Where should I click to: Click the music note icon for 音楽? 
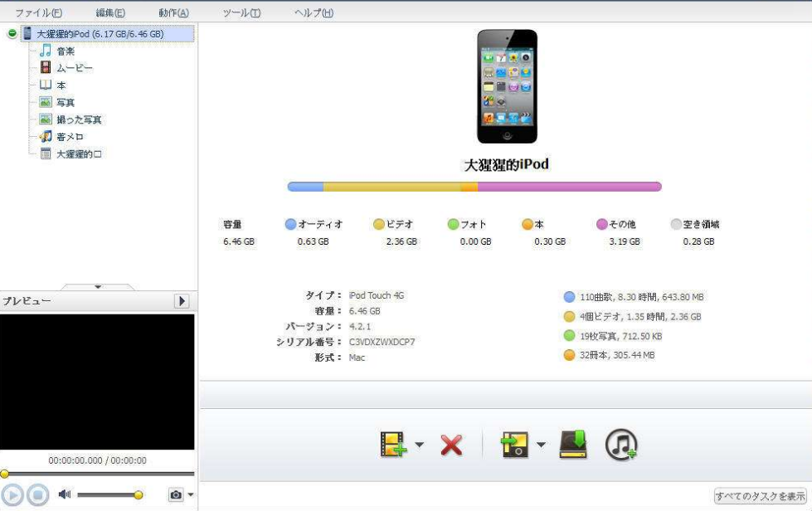click(x=46, y=51)
